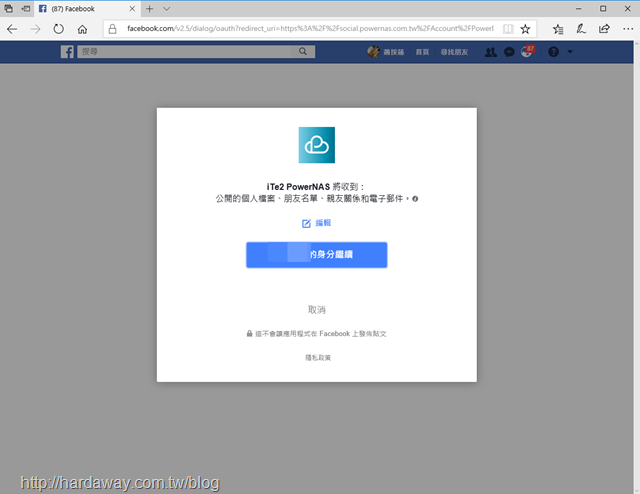
Task: Click the Facebook search field
Action: coord(186,51)
